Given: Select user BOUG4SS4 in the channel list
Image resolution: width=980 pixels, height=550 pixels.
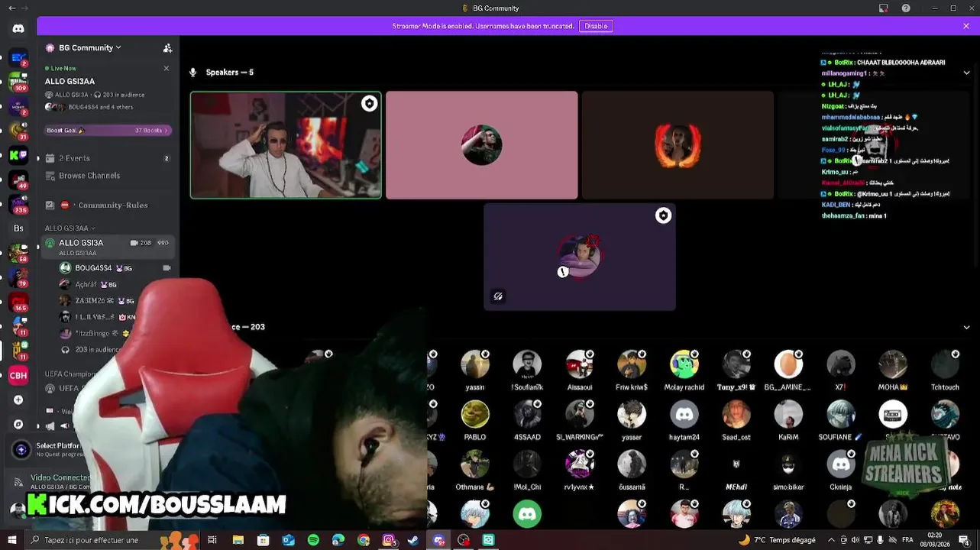Looking at the screenshot, I should [x=94, y=268].
